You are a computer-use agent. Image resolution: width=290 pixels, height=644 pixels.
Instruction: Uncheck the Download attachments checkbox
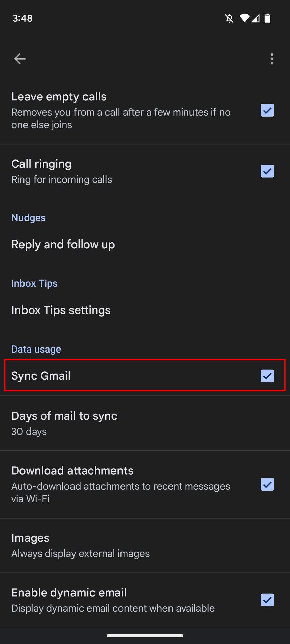(267, 484)
